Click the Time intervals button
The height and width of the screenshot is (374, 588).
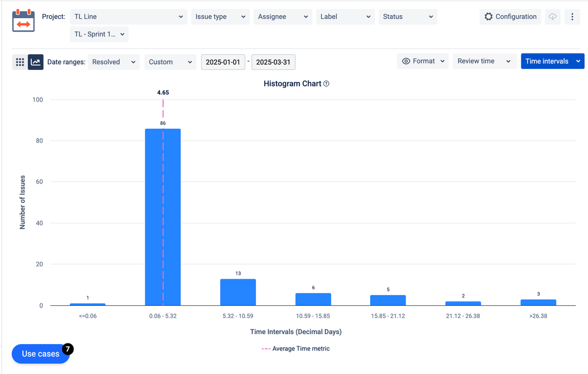click(552, 61)
